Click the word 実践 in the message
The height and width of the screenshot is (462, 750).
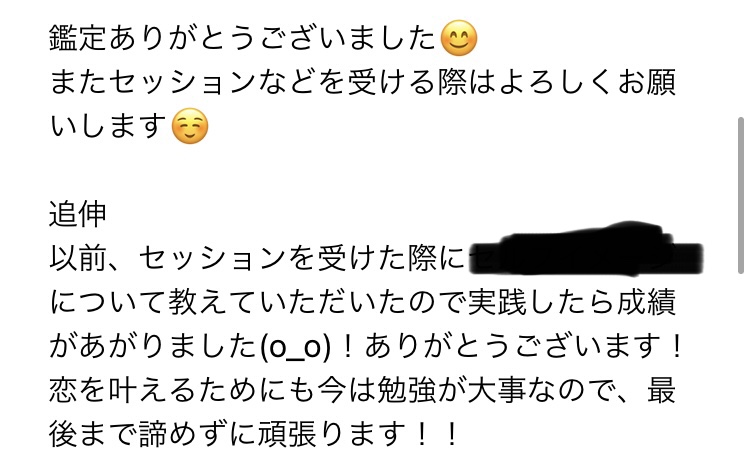pyautogui.click(x=497, y=303)
